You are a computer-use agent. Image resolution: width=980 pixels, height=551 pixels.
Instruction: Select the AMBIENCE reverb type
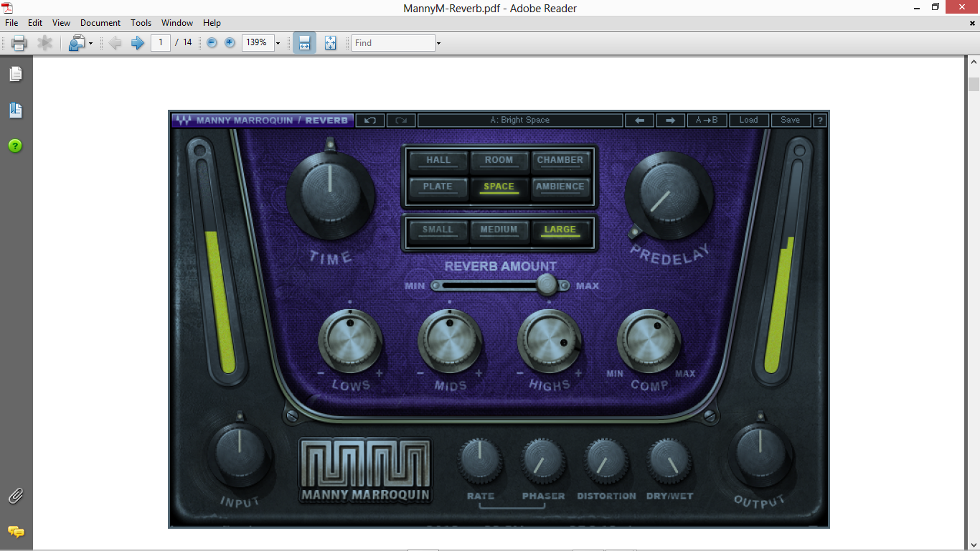(x=560, y=187)
